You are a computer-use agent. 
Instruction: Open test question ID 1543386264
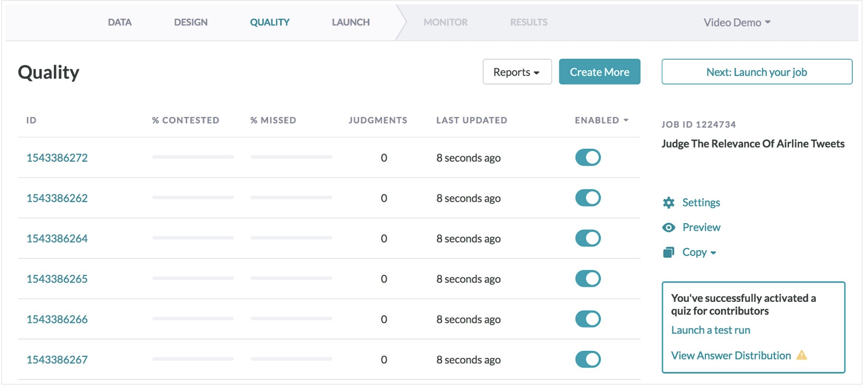[57, 238]
